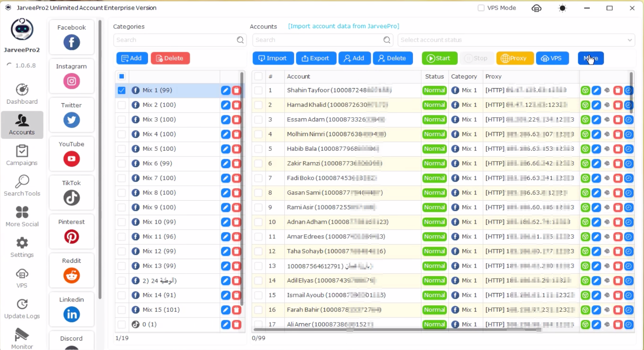Viewport: 644px width, 350px height.
Task: Click the blue More button
Action: [591, 58]
